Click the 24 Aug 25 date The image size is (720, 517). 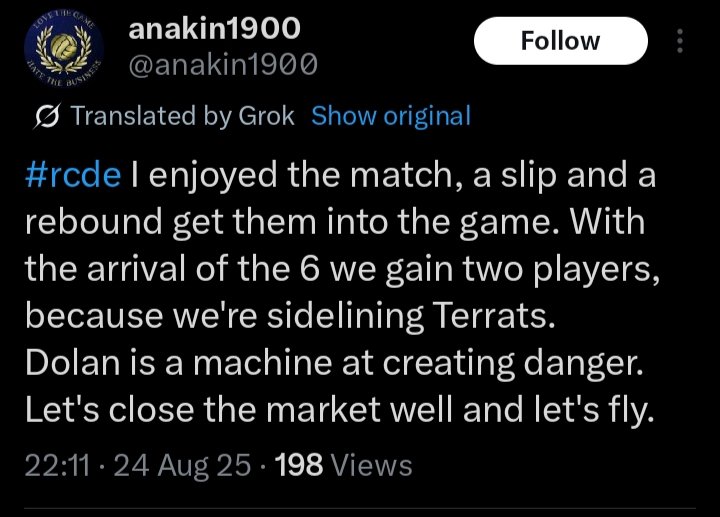182,465
